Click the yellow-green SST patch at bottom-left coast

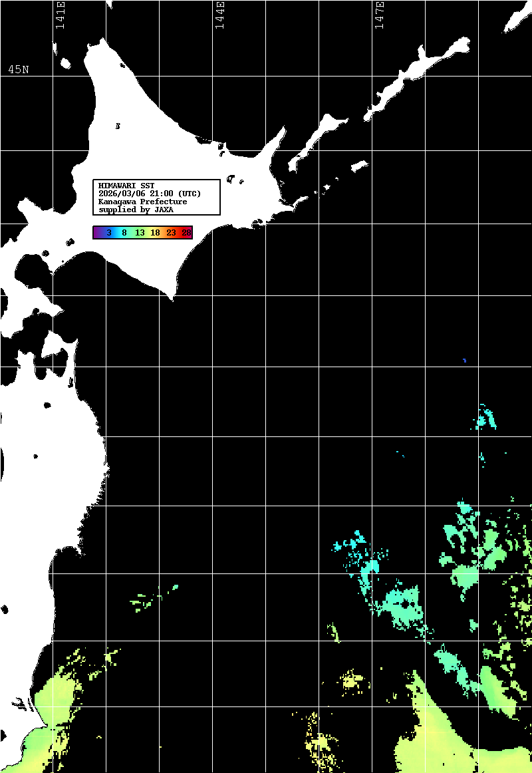[x=57, y=698]
